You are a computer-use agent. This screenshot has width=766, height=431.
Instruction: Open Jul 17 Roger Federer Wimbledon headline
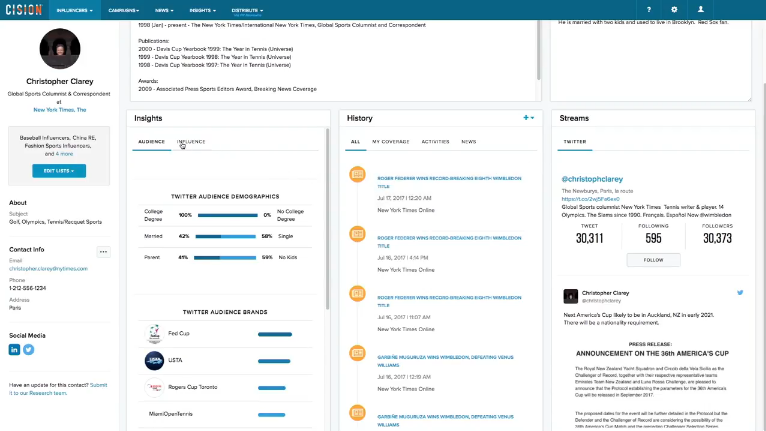[x=449, y=182]
